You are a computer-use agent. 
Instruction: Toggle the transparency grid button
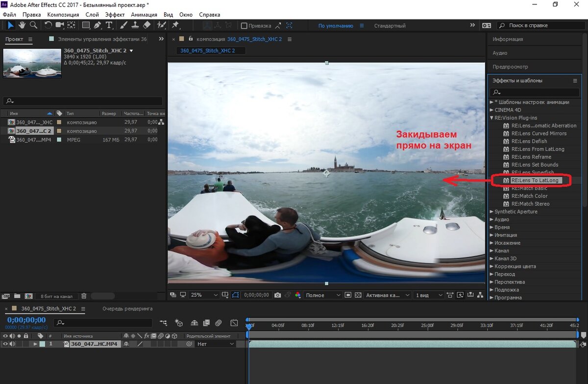[358, 295]
